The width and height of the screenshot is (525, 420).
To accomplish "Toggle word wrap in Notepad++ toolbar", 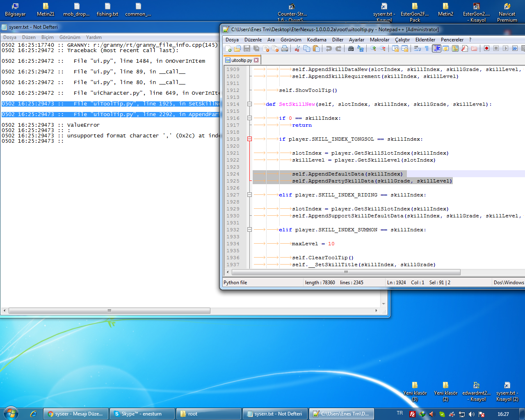I will pos(417,48).
